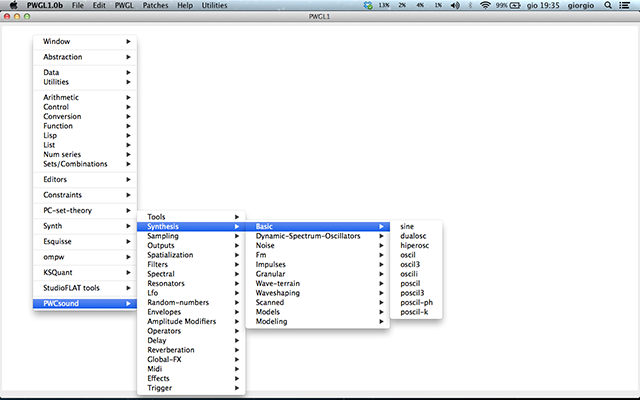Open the Utilities menu in menu bar
Image resolution: width=640 pixels, height=400 pixels.
pos(214,5)
